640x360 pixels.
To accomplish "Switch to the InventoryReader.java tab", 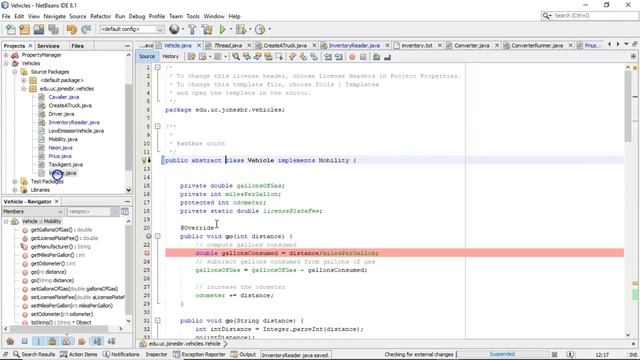I will (x=354, y=45).
